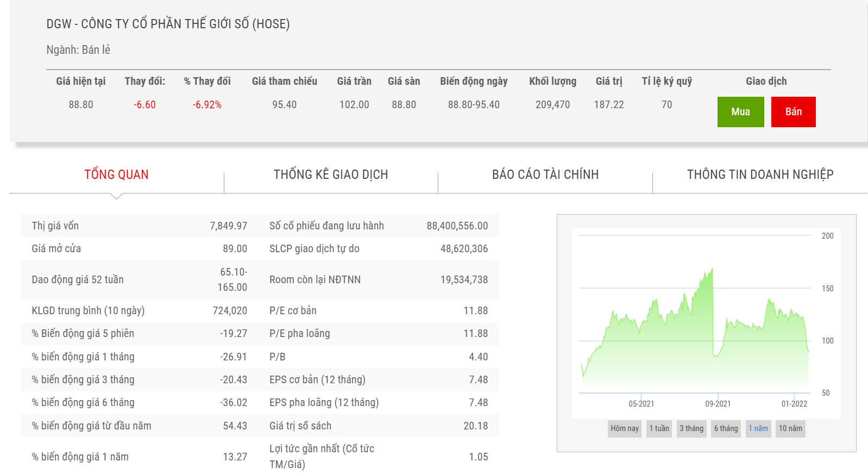Click the dividend yield value 1.05

pyautogui.click(x=479, y=457)
